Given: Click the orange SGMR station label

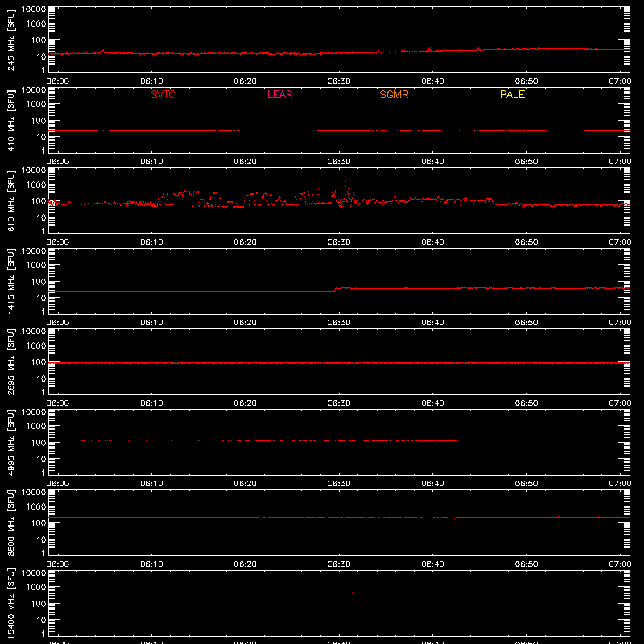Looking at the screenshot, I should (x=394, y=94).
